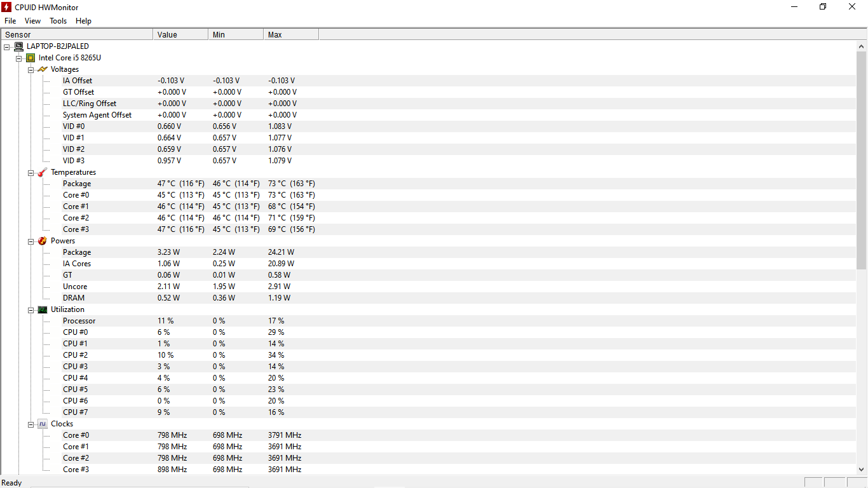Screen dimensions: 868x488
Task: Click the Voltages lightning icon
Action: (43, 69)
